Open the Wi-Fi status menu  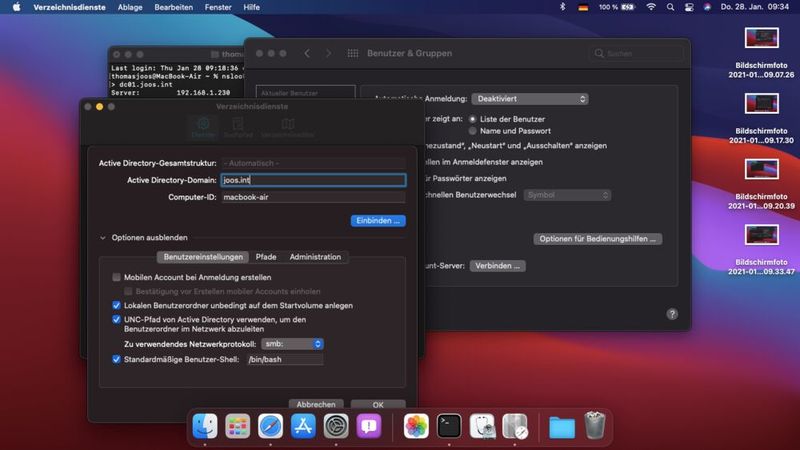pos(651,7)
